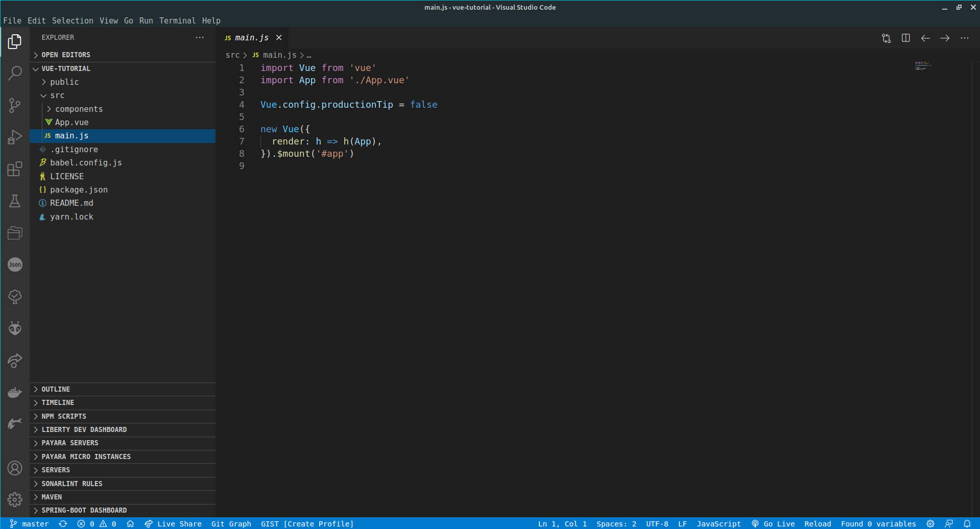980x529 pixels.
Task: Open App.vue in the file tree
Action: point(123,123)
